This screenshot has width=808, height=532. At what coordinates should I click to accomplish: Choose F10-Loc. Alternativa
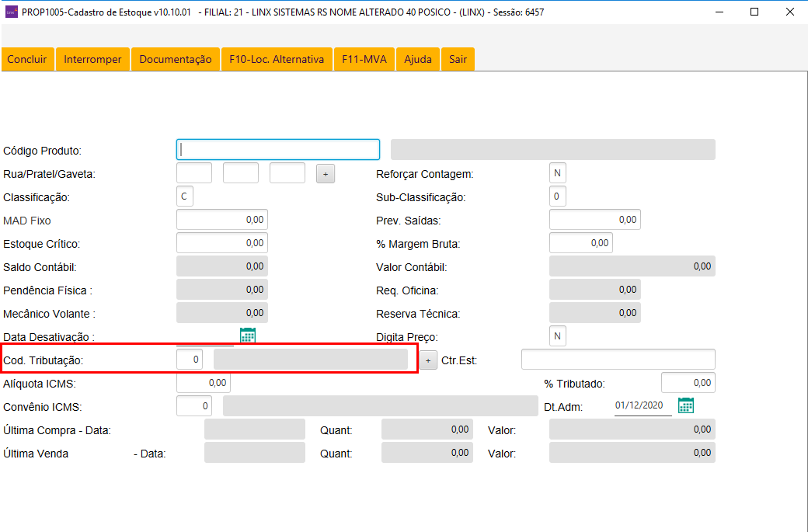coord(277,59)
